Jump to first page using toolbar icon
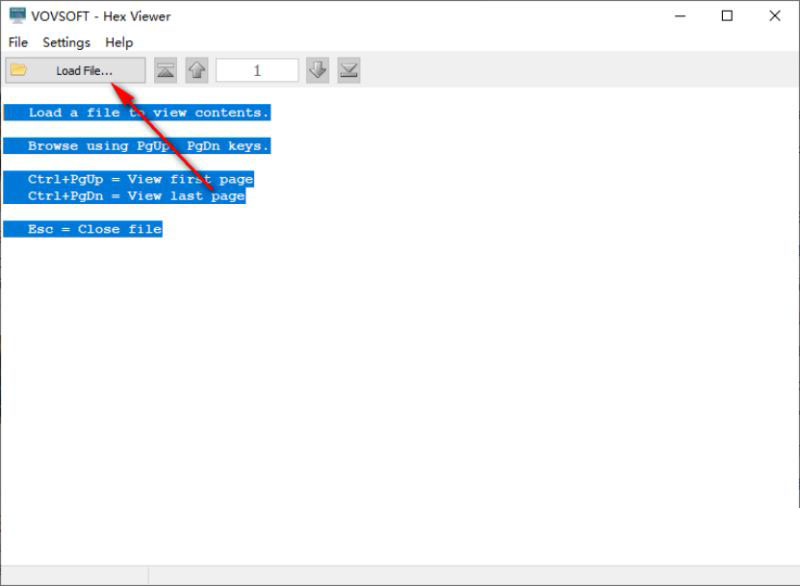Image resolution: width=800 pixels, height=586 pixels. click(x=165, y=70)
